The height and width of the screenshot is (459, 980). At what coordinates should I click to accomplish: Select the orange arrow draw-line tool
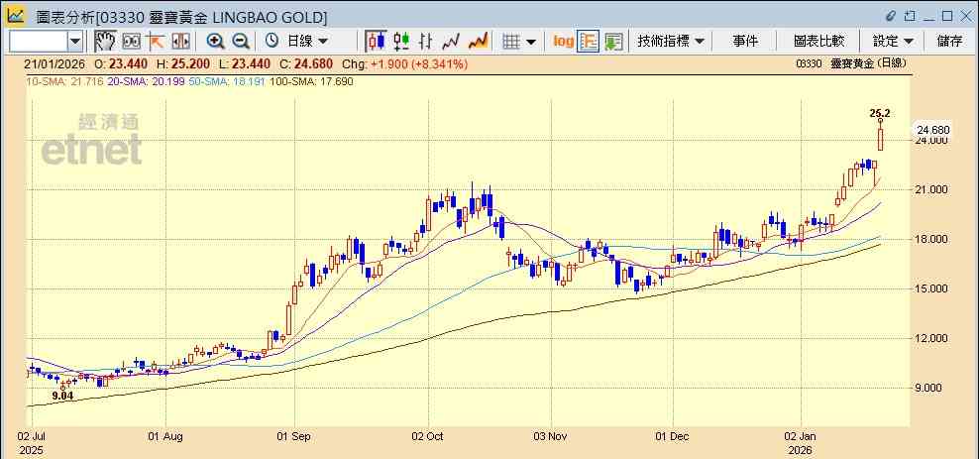click(155, 42)
